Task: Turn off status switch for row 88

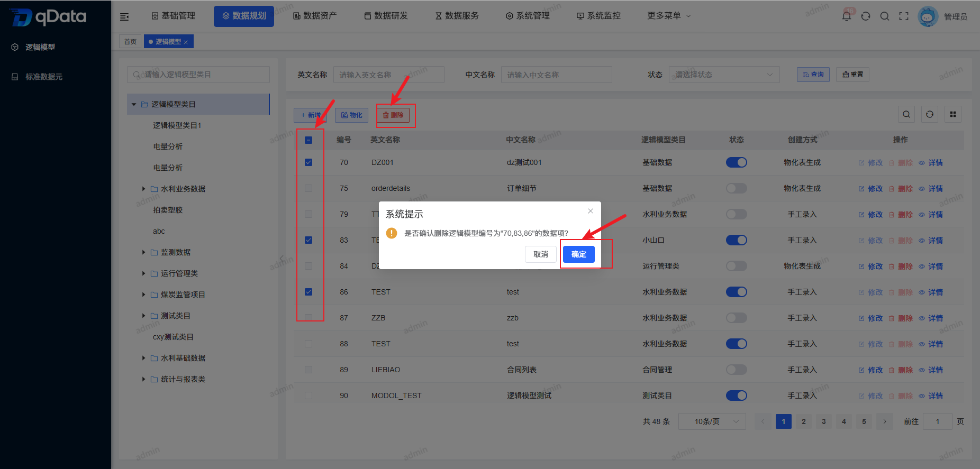Action: 736,344
